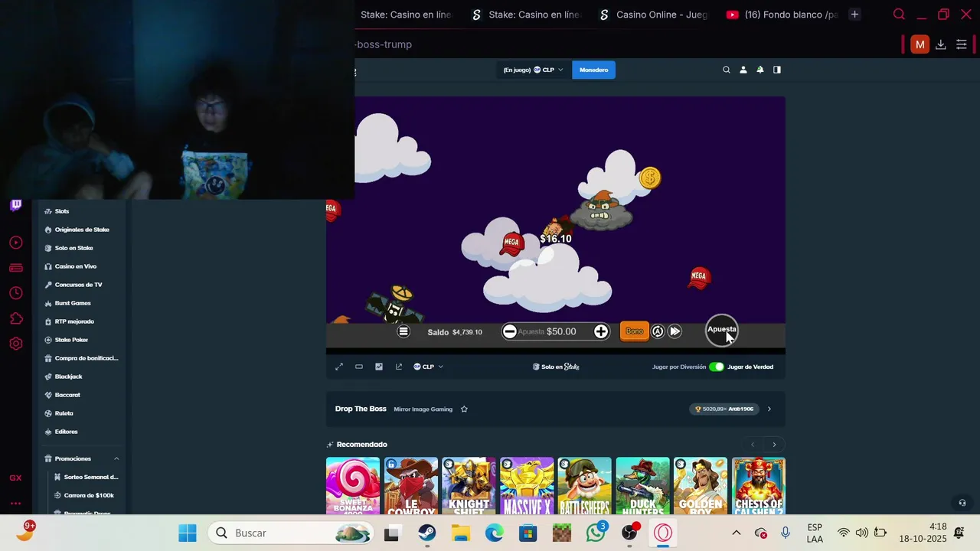
Task: Expand the game info chevron beside Arab1906
Action: tap(769, 409)
